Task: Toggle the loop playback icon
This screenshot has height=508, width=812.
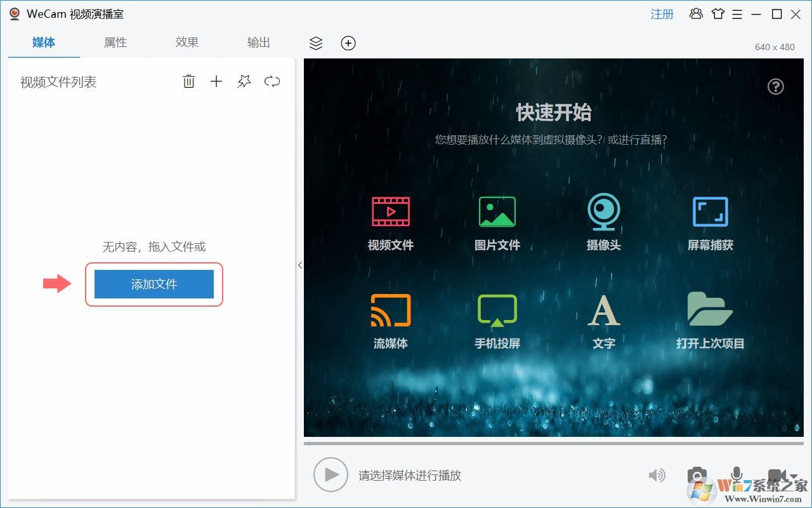Action: pos(272,81)
